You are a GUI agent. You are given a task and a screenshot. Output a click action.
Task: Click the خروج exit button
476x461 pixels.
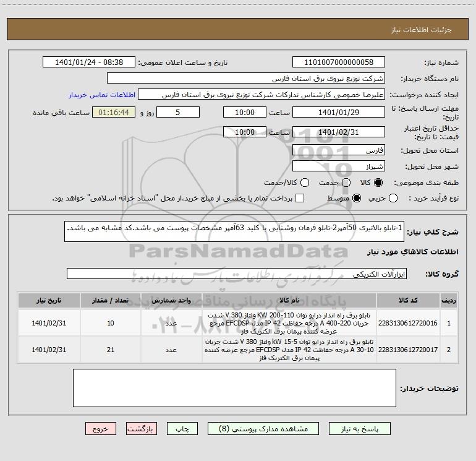pos(101,429)
